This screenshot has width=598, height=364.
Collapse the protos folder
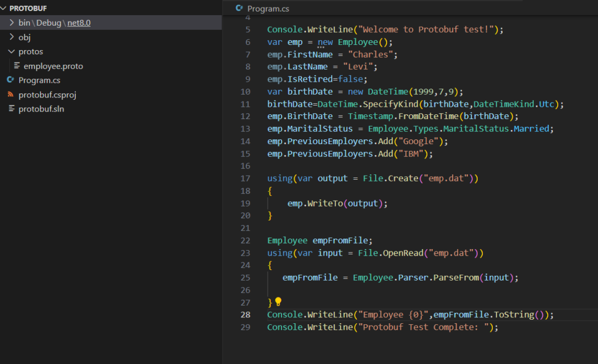pyautogui.click(x=12, y=51)
